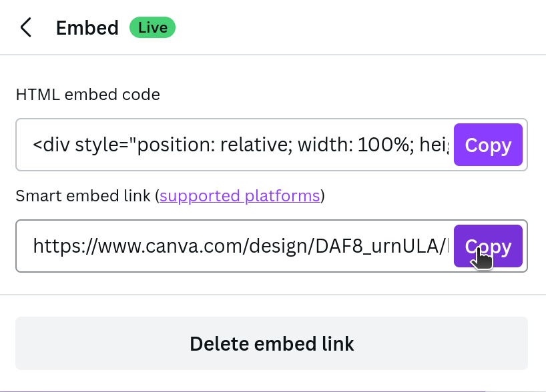Click inside the smart embed link field
546x392 pixels.
point(234,246)
